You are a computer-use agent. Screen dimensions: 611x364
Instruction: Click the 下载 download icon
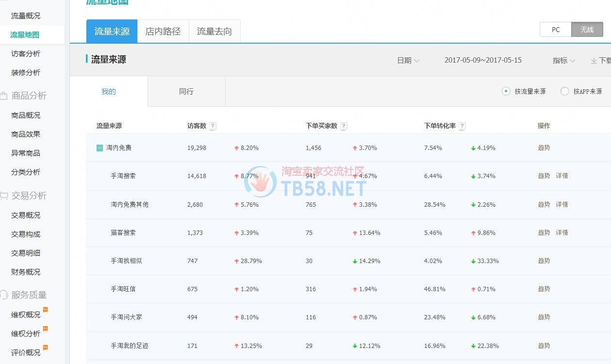[x=594, y=61]
